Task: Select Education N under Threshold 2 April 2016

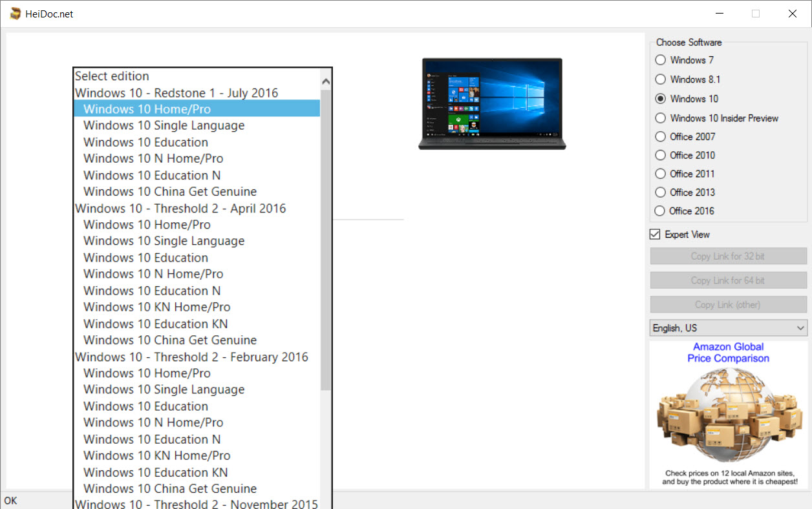Action: tap(197, 291)
